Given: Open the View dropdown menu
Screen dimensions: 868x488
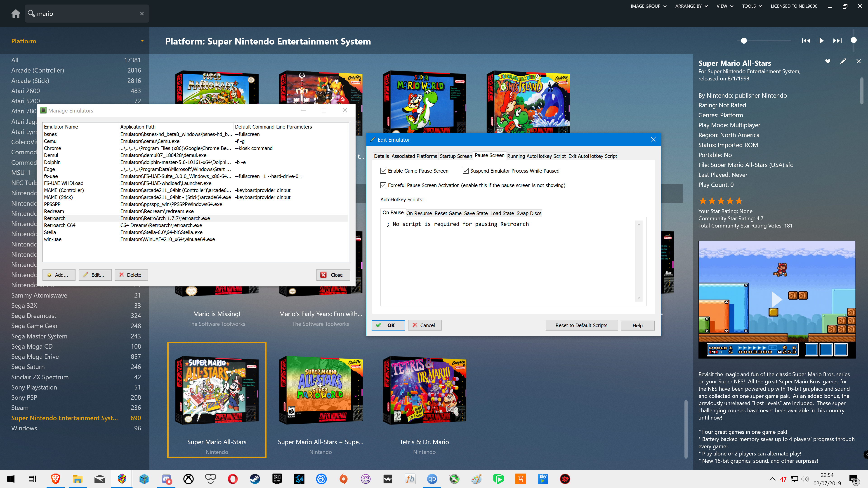Looking at the screenshot, I should click(x=725, y=6).
